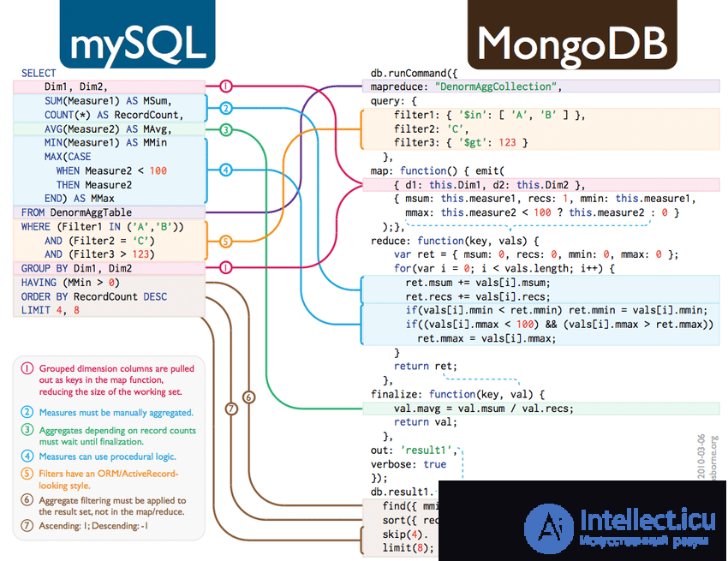Viewport: 728px width, 561px height.
Task: Click 'var ret = { msum: 0, recs: 0' line
Action: [536, 254]
